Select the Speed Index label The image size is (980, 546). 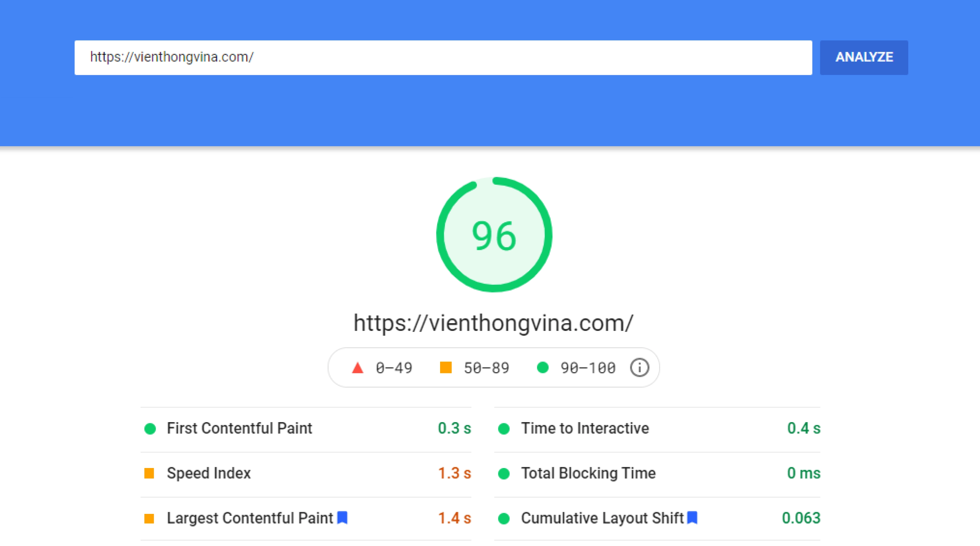[209, 473]
